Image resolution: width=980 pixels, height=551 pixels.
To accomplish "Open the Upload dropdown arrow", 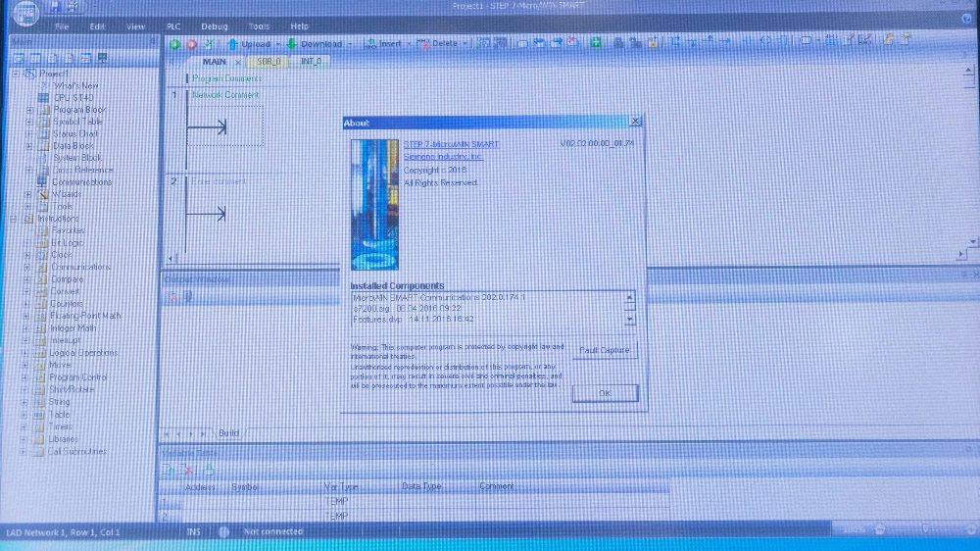I will coord(278,44).
